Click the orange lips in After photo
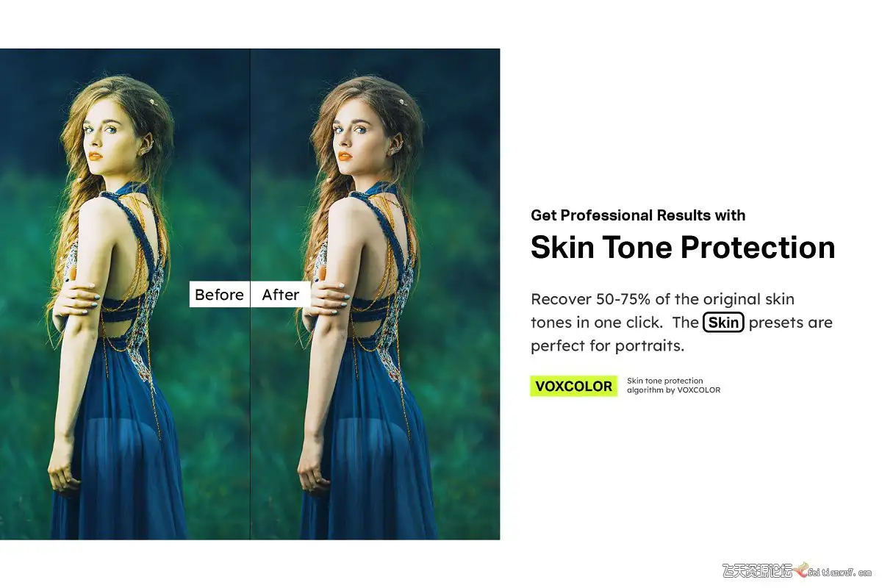 pos(344,156)
